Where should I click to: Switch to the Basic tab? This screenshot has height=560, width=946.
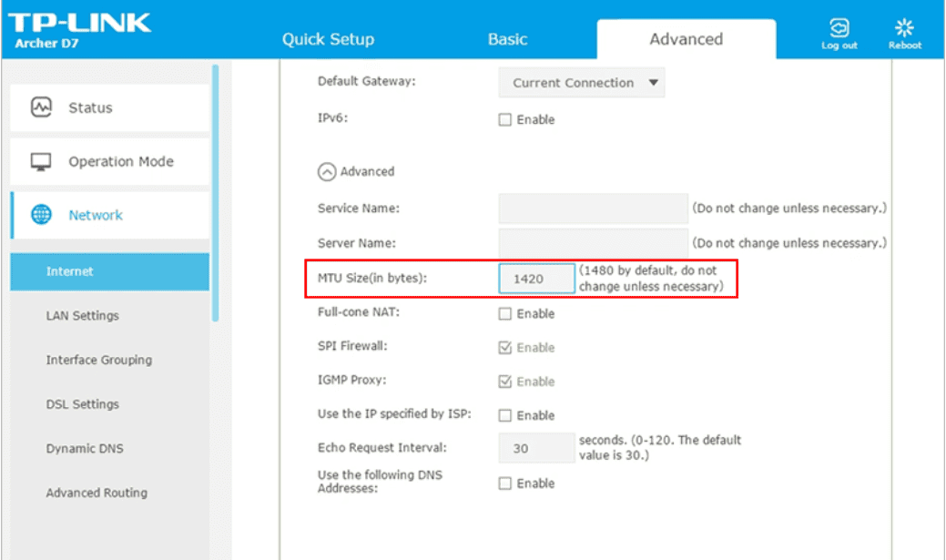click(507, 39)
